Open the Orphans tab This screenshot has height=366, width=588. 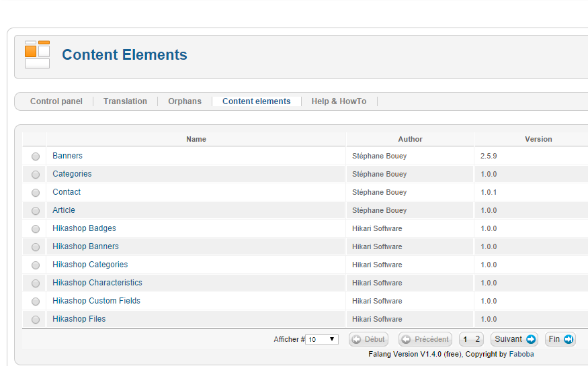click(x=185, y=101)
